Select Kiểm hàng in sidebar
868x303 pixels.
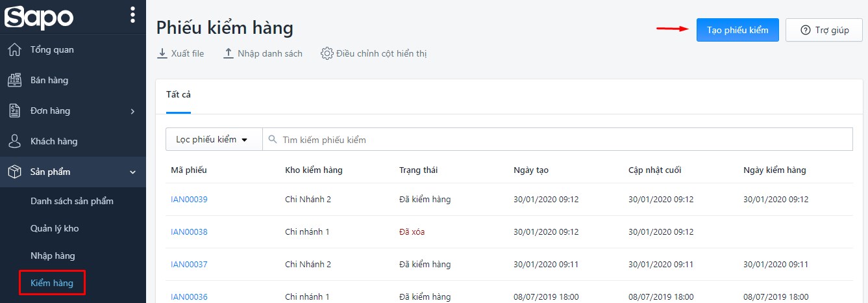tap(52, 283)
